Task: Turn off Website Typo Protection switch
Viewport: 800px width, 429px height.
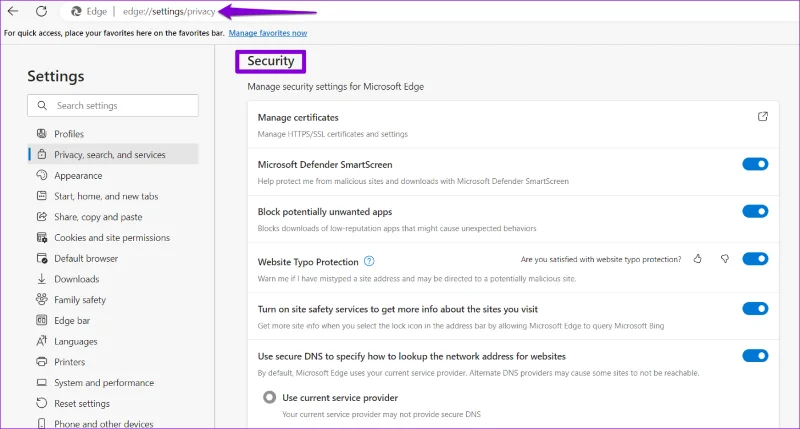Action: click(x=755, y=259)
